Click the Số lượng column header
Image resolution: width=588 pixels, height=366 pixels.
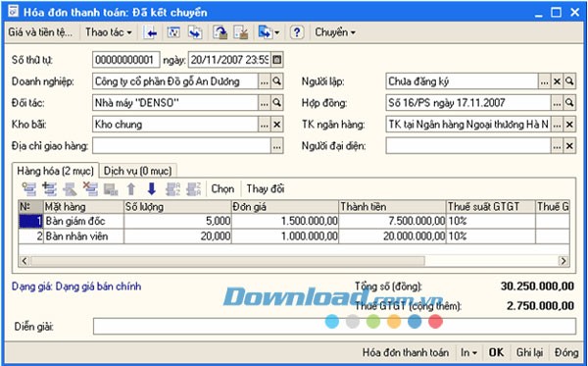177,207
